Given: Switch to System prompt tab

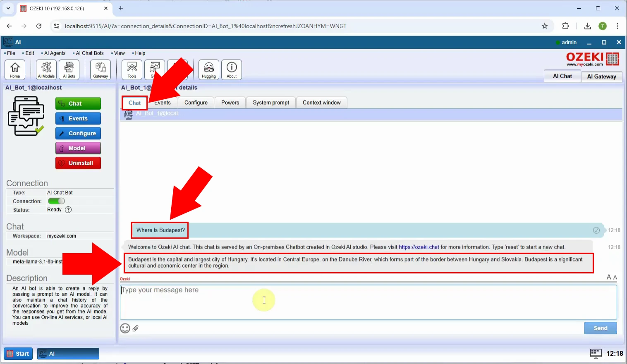Looking at the screenshot, I should tap(271, 103).
